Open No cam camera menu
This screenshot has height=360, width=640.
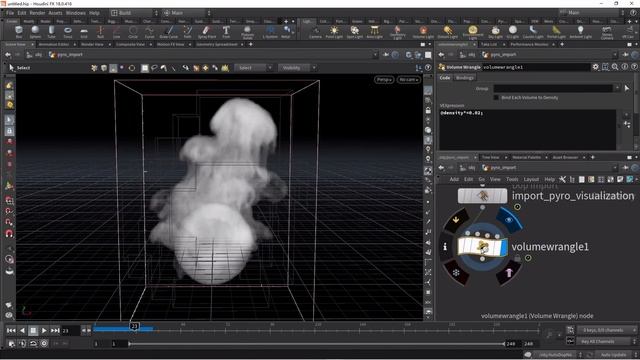[408, 80]
